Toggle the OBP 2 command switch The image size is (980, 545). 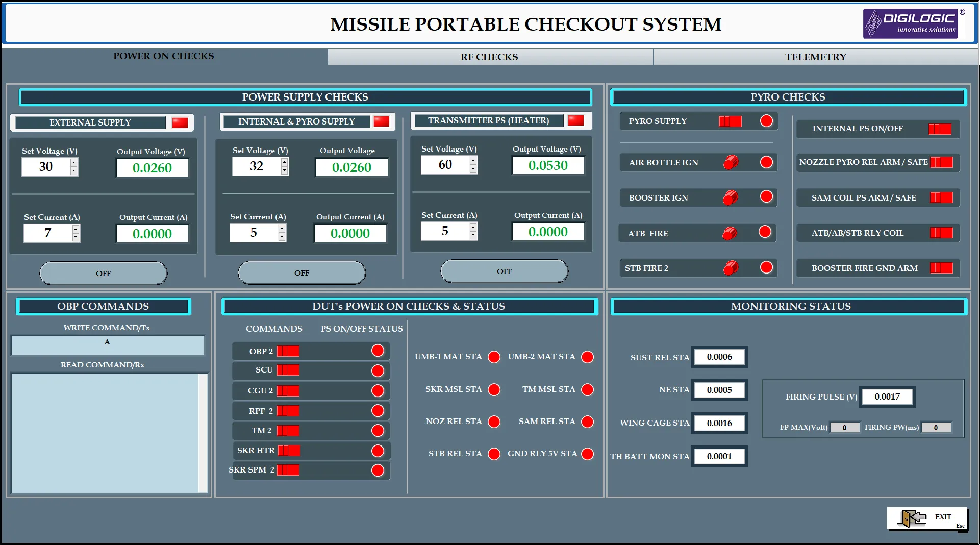288,351
